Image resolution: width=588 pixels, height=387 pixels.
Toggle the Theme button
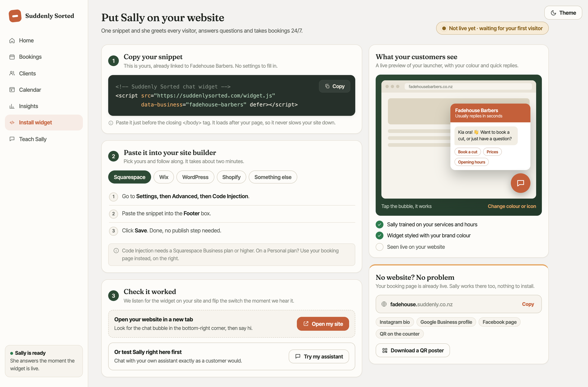coord(563,13)
